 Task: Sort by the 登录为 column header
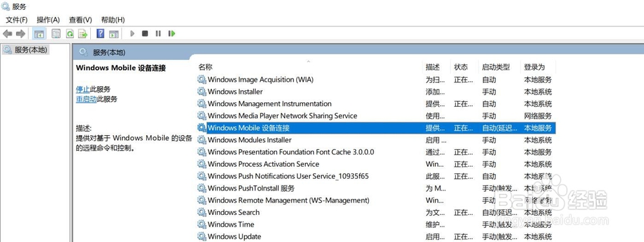coord(535,67)
